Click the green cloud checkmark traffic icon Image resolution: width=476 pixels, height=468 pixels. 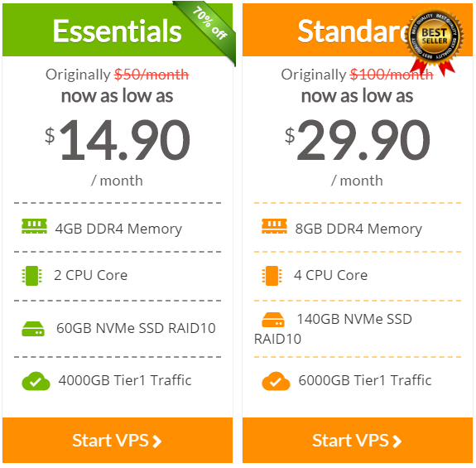coord(36,381)
